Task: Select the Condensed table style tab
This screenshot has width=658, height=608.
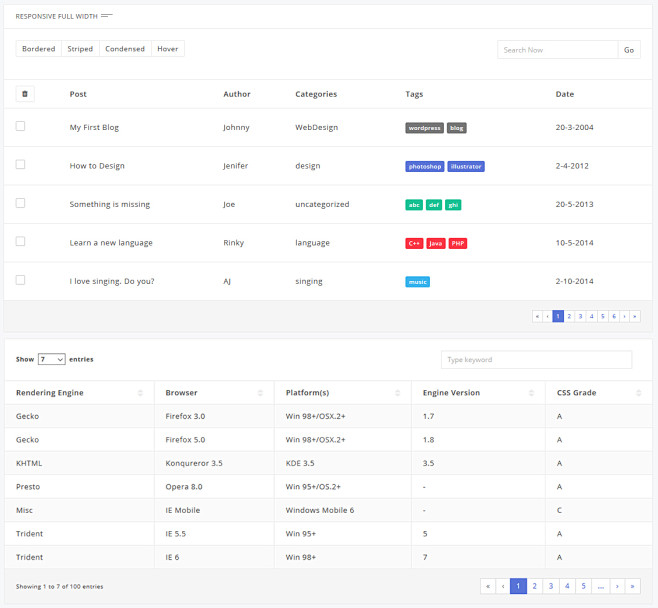Action: click(x=125, y=49)
